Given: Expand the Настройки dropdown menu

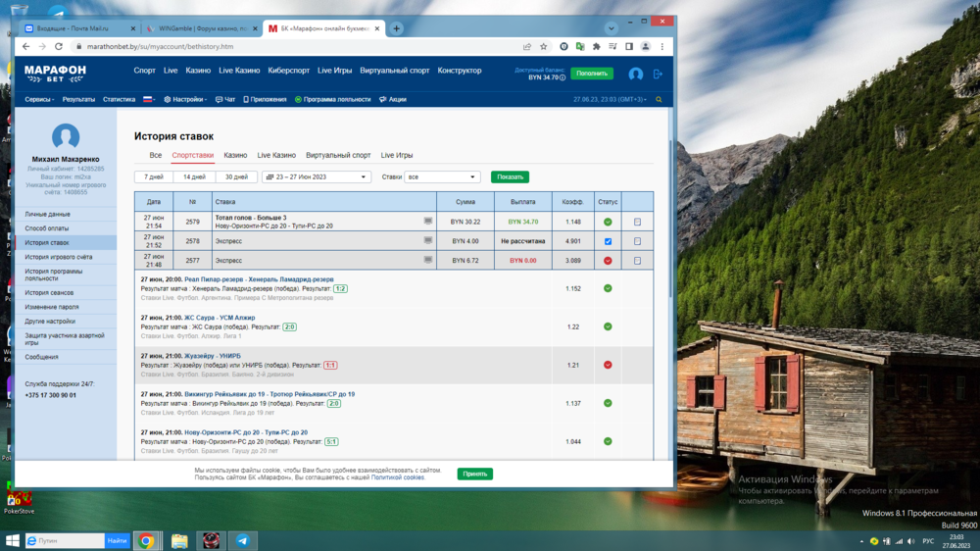Looking at the screenshot, I should click(185, 100).
